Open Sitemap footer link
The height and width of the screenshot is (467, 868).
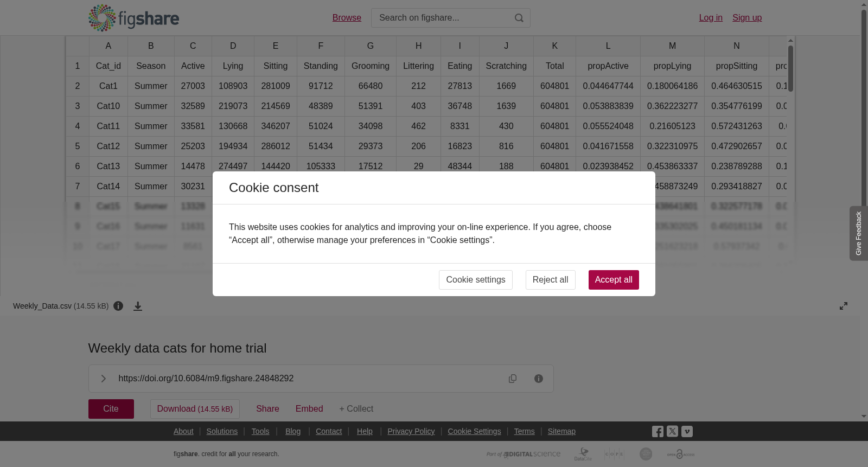(561, 431)
